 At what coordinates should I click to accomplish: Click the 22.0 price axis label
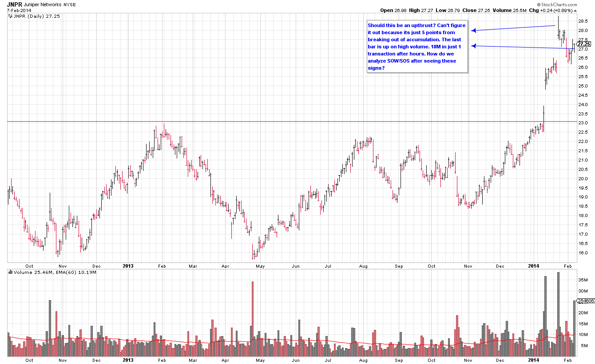click(x=584, y=142)
